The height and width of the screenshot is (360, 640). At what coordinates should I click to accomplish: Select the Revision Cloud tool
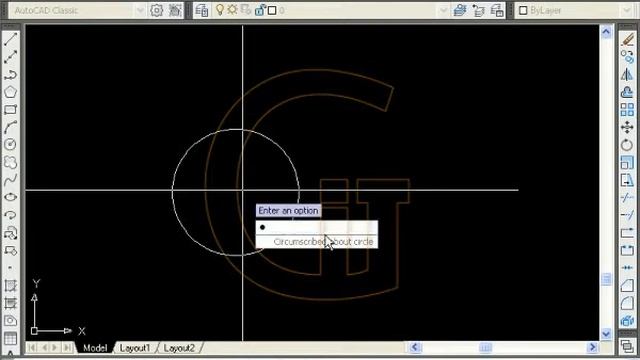[x=11, y=162]
